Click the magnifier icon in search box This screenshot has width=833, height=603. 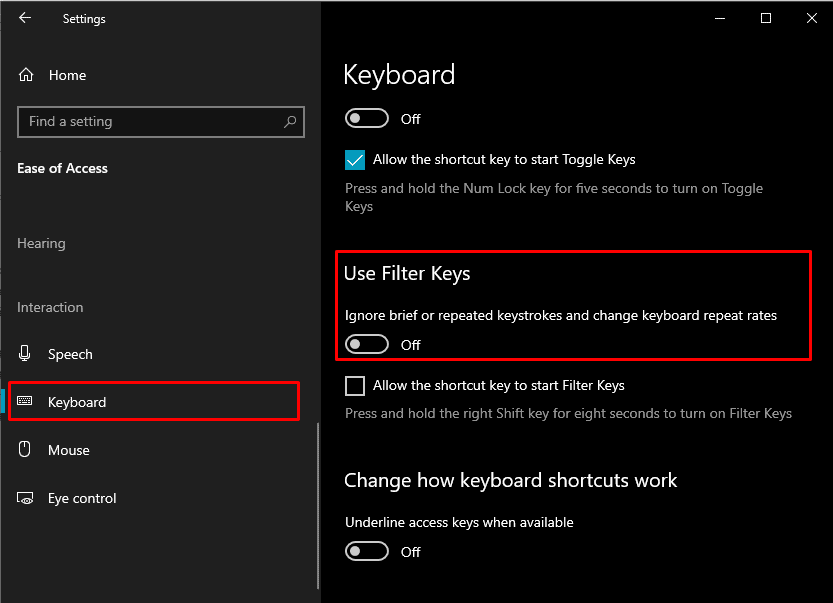[289, 121]
